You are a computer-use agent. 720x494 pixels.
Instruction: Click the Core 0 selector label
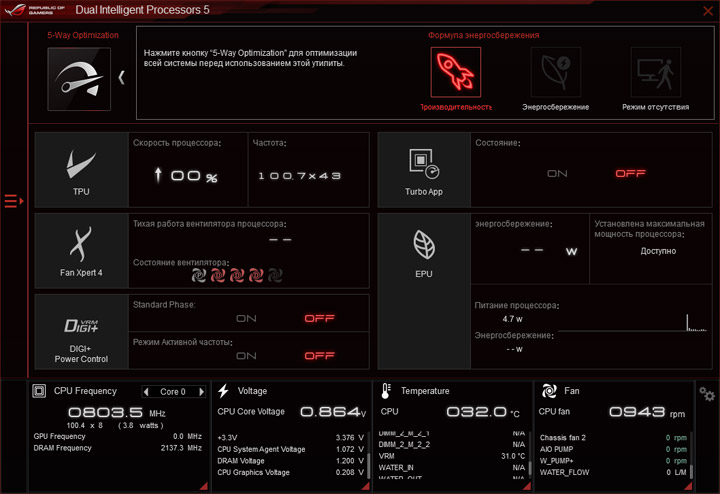[173, 392]
